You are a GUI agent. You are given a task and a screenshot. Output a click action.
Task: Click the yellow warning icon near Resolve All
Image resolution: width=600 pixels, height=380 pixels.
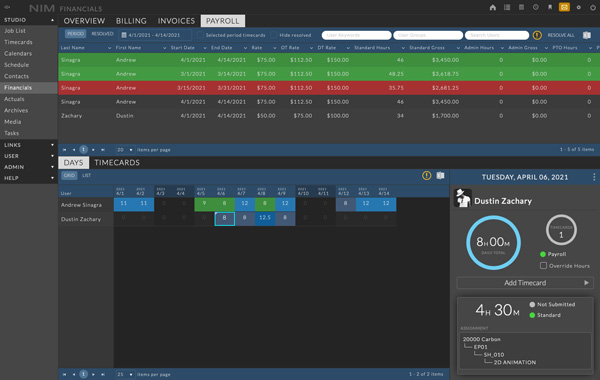(537, 35)
